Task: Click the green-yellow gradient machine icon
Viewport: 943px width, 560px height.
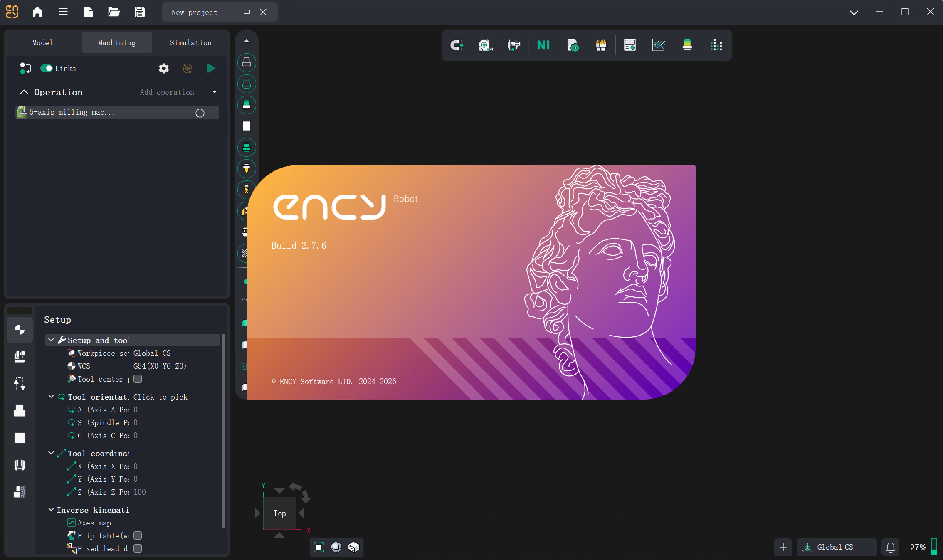Action: (x=687, y=45)
